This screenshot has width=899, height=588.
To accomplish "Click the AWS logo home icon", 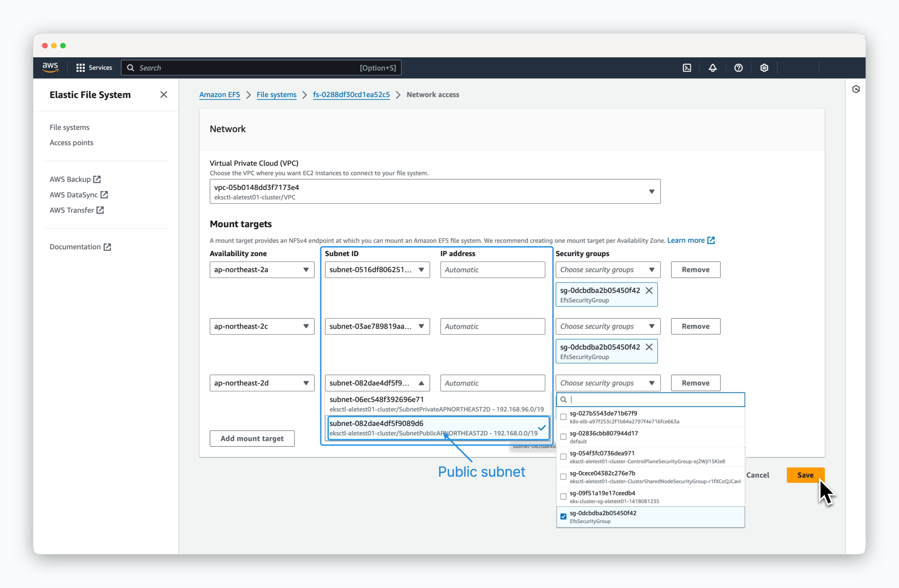I will (50, 68).
